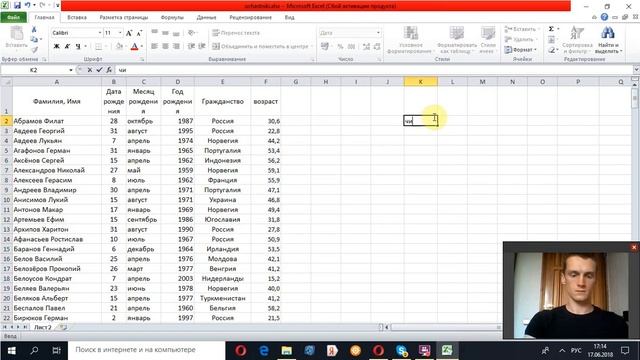640x360 pixels.
Task: Open the Calibri font name dropdown
Action: (100, 33)
